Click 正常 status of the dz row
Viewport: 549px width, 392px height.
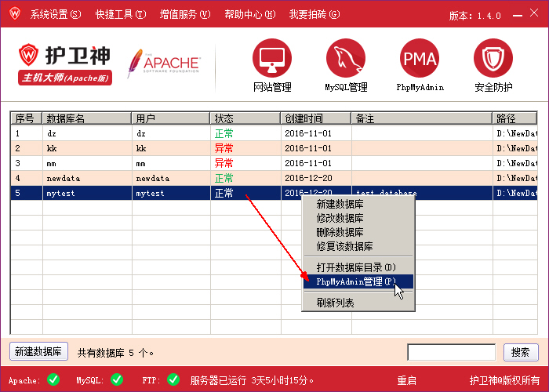pos(224,133)
